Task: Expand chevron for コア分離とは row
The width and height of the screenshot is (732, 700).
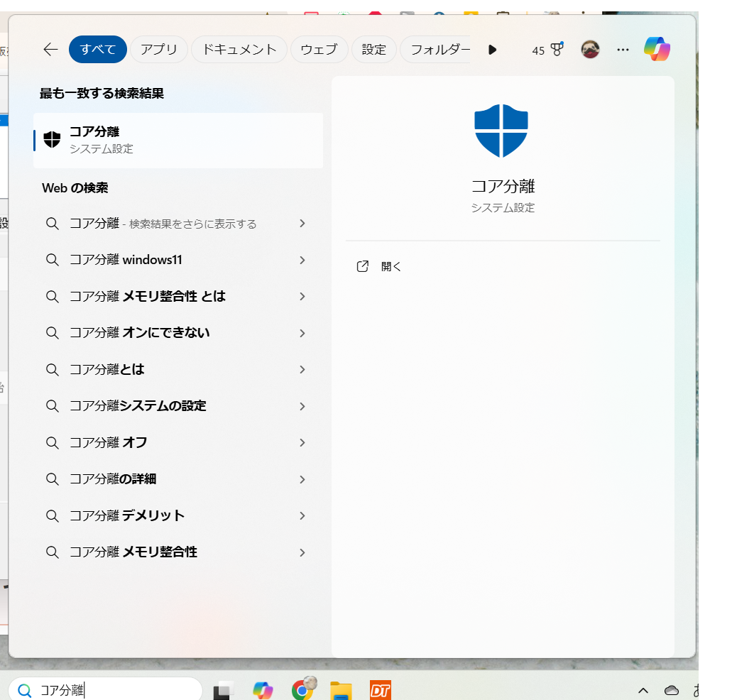Action: [302, 370]
